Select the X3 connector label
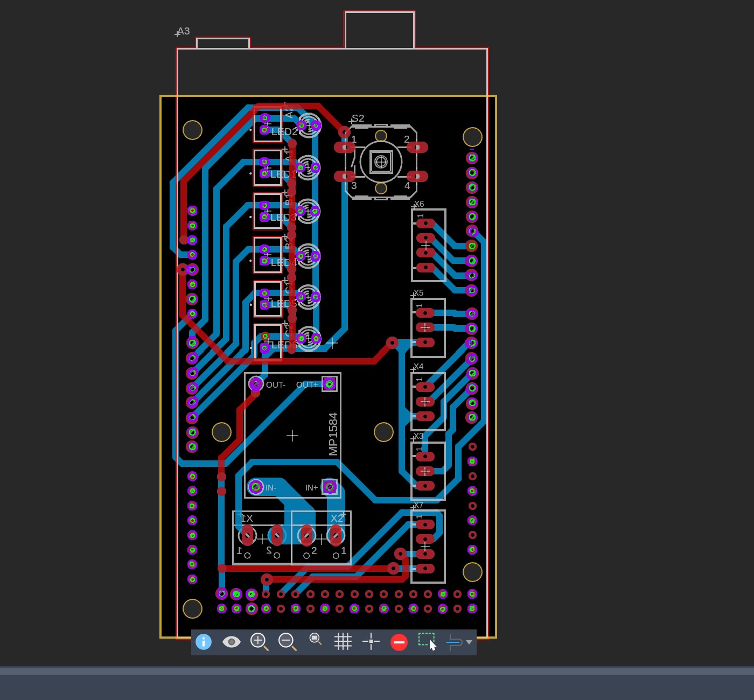The height and width of the screenshot is (700, 754). 418,436
